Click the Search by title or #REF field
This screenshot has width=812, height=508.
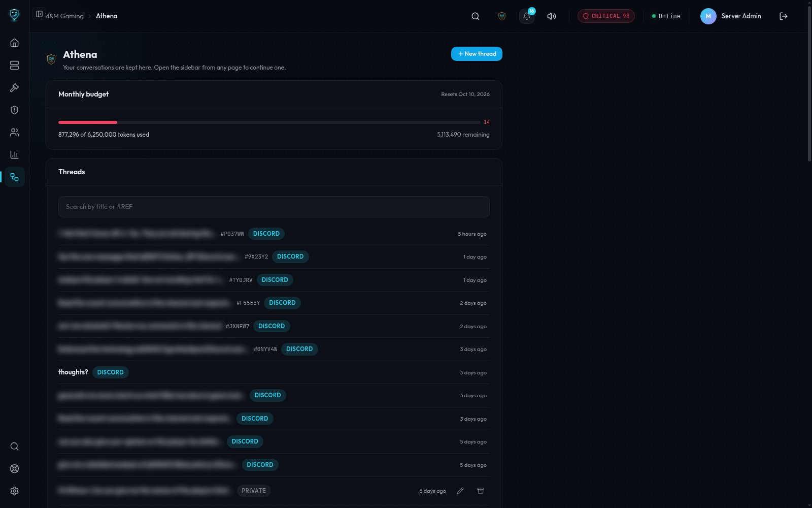tap(274, 207)
